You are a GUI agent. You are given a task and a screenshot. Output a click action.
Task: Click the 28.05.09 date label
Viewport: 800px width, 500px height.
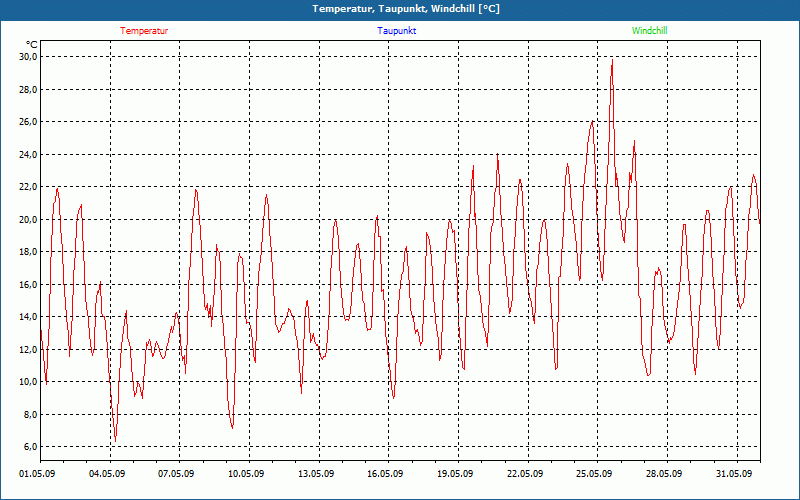664,474
